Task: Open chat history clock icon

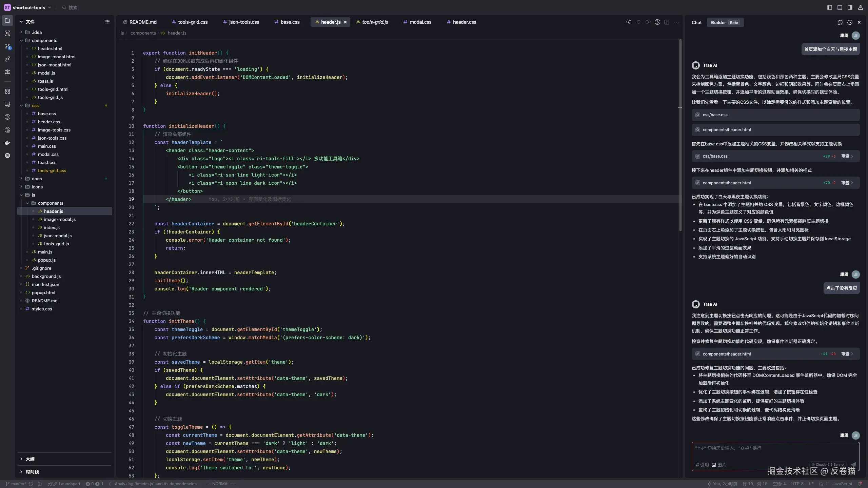Action: pos(850,22)
